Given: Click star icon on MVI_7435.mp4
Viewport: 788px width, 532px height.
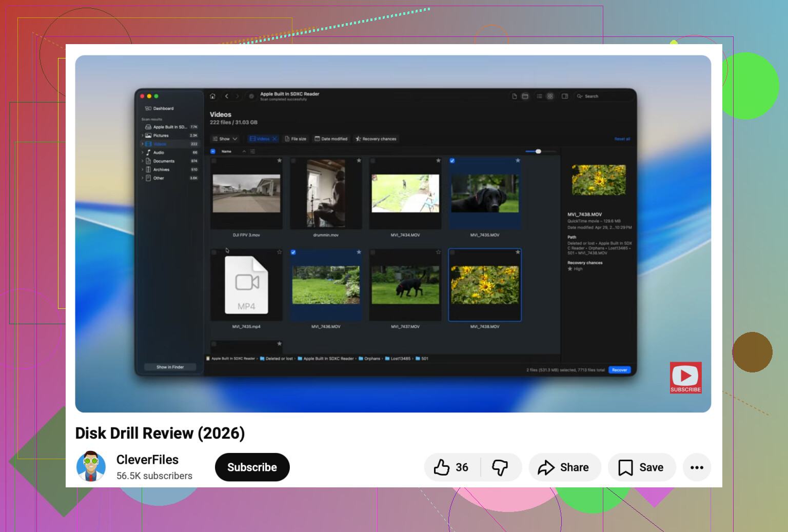Looking at the screenshot, I should 280,252.
